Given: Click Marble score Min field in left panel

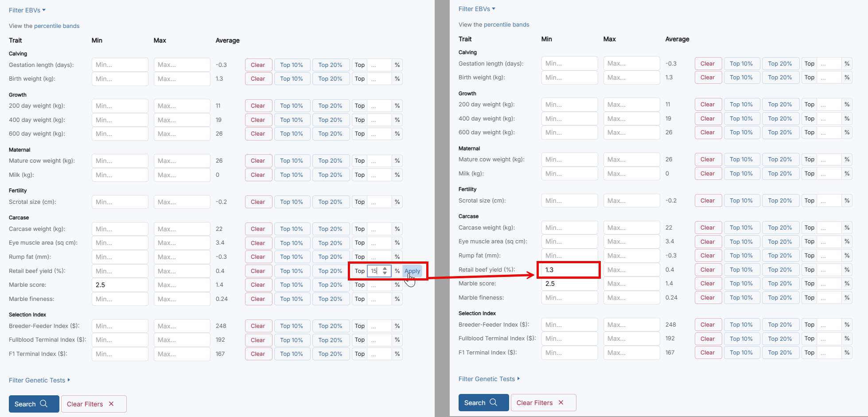Looking at the screenshot, I should point(120,285).
